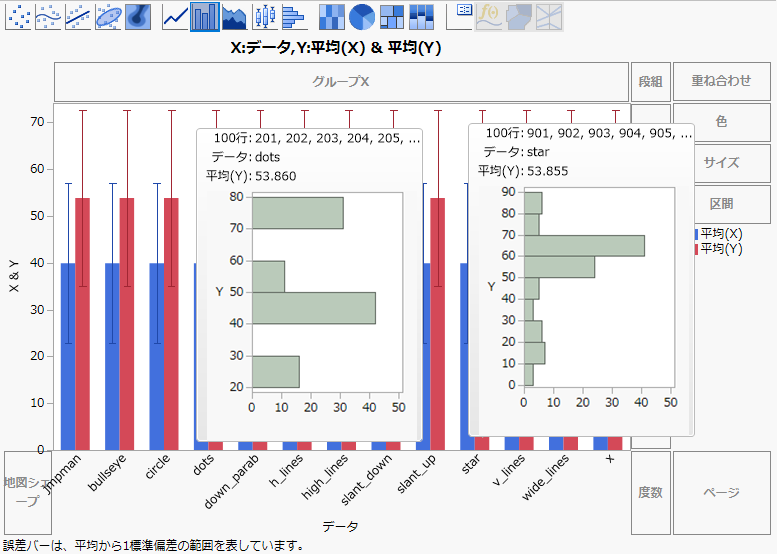
Task: Click the circle axis category label
Action: coord(158,467)
